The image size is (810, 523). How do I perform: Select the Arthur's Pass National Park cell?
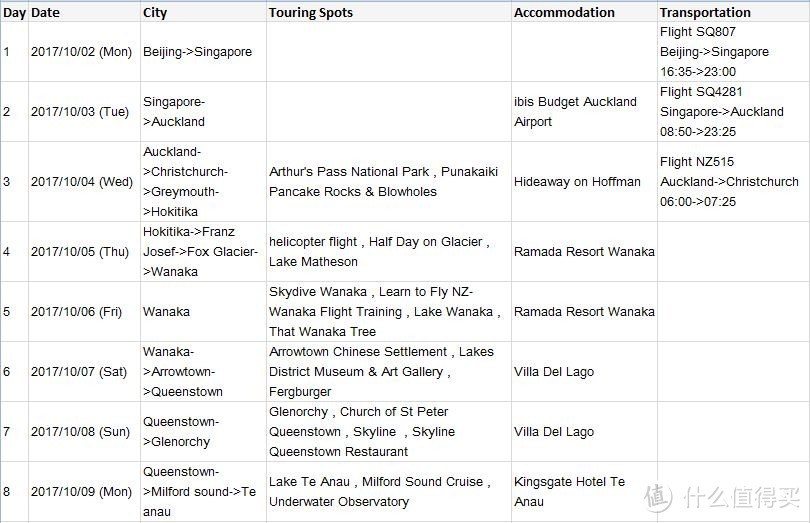(388, 182)
